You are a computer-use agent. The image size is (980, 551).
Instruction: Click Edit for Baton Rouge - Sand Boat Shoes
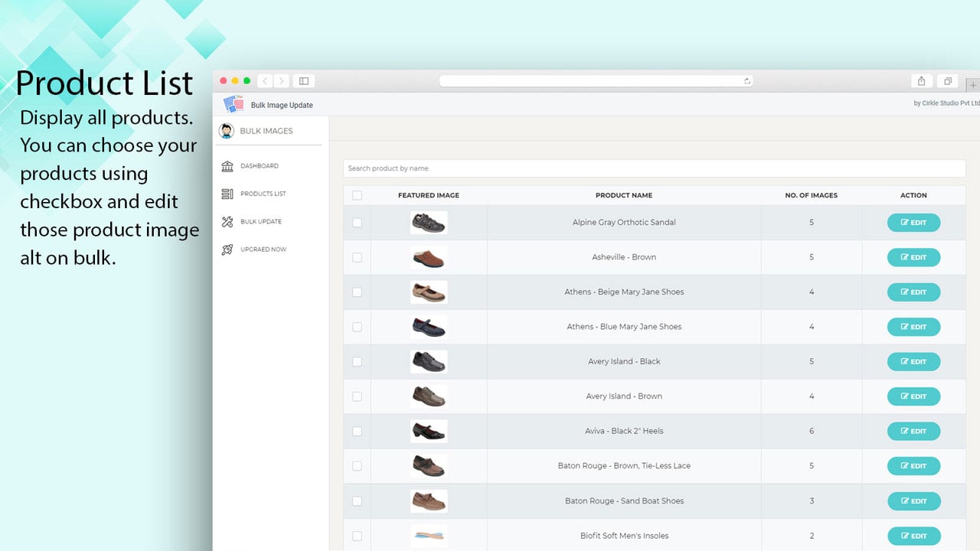coord(913,501)
